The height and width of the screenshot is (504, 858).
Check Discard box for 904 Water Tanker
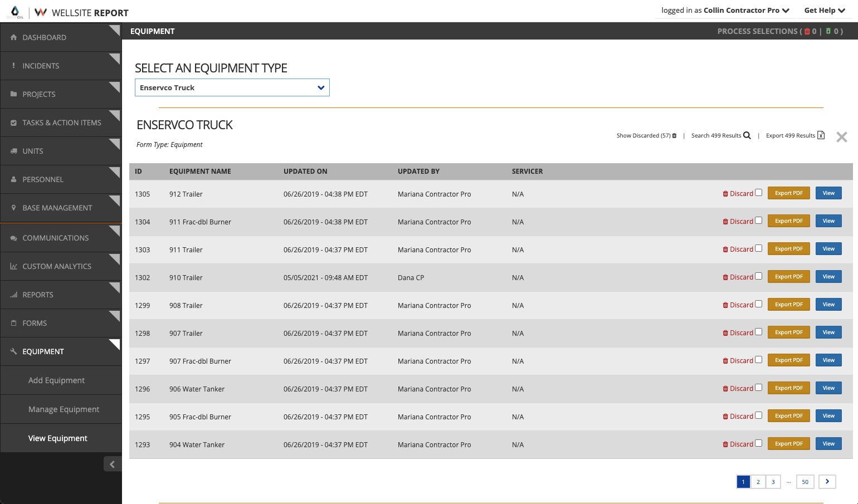pos(758,443)
